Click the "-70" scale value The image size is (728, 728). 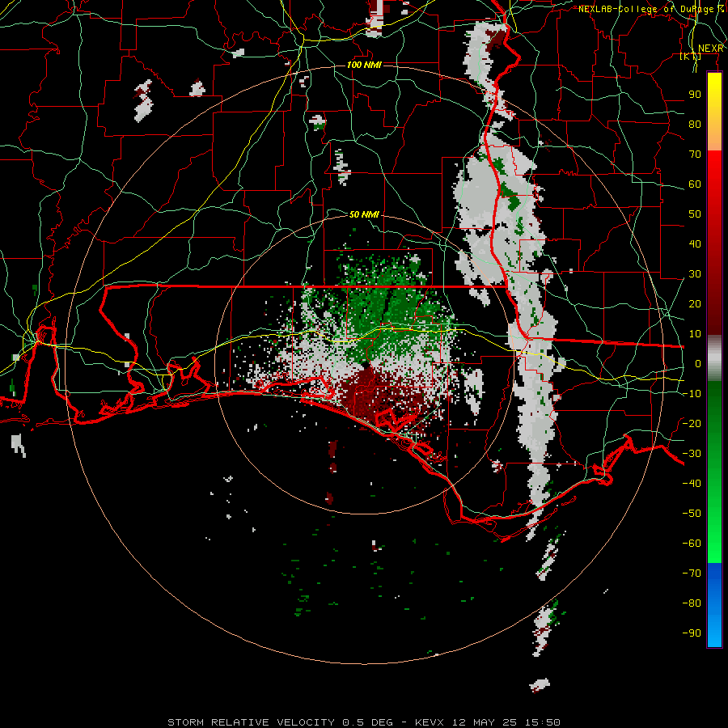point(692,574)
